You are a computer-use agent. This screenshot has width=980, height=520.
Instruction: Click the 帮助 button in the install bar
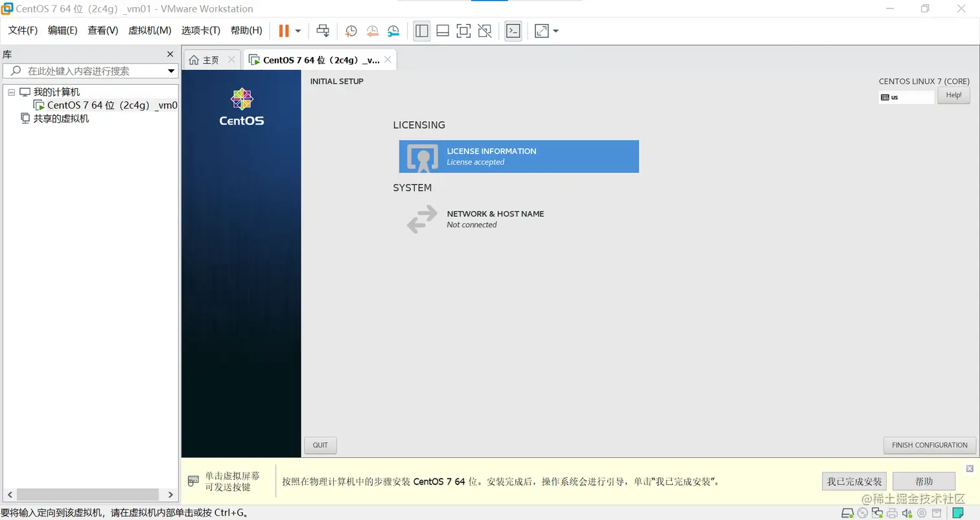pyautogui.click(x=924, y=481)
